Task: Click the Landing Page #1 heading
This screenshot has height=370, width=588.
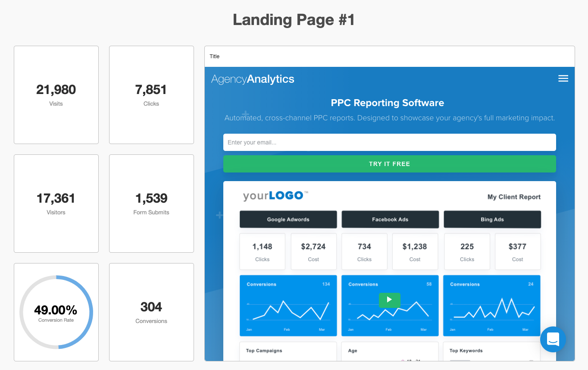Action: pos(294,20)
